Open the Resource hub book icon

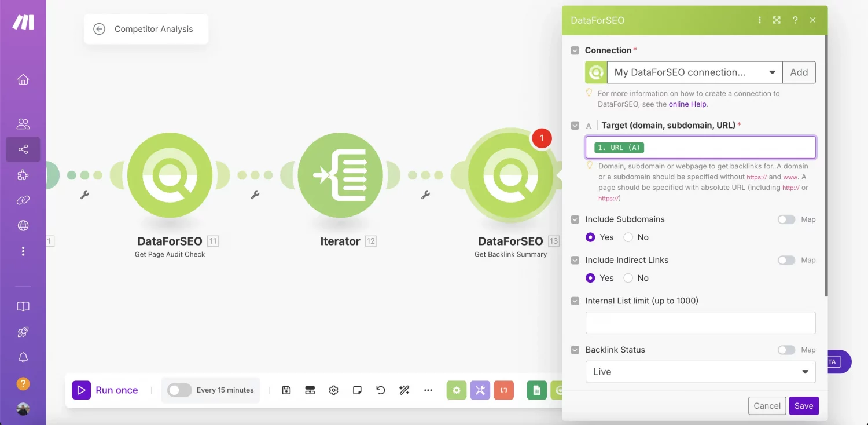[x=23, y=306]
